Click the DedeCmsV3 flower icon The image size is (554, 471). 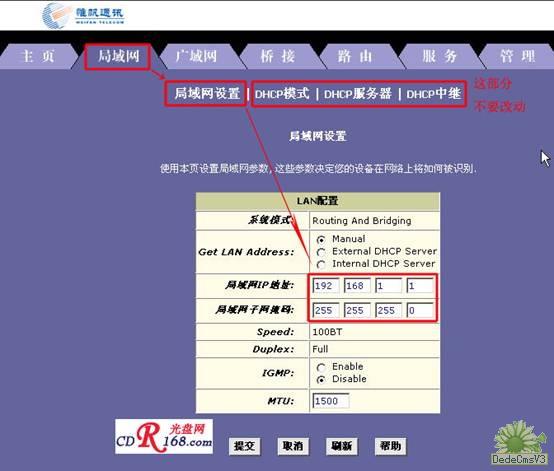[519, 443]
